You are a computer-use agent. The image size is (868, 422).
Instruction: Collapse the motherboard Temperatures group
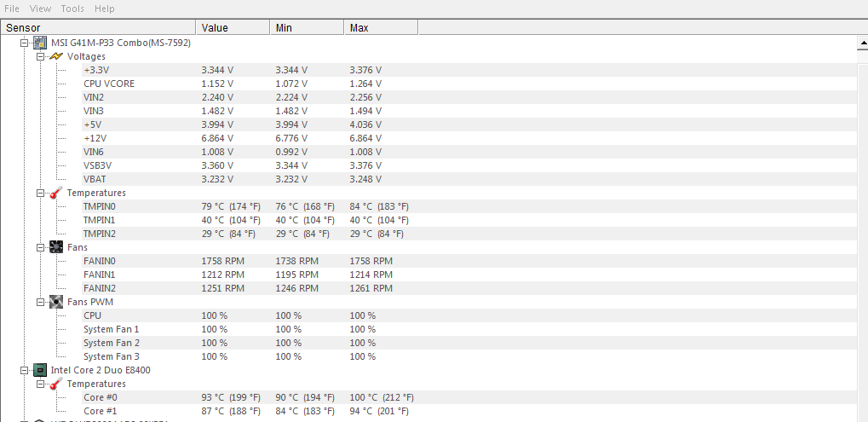tap(40, 193)
